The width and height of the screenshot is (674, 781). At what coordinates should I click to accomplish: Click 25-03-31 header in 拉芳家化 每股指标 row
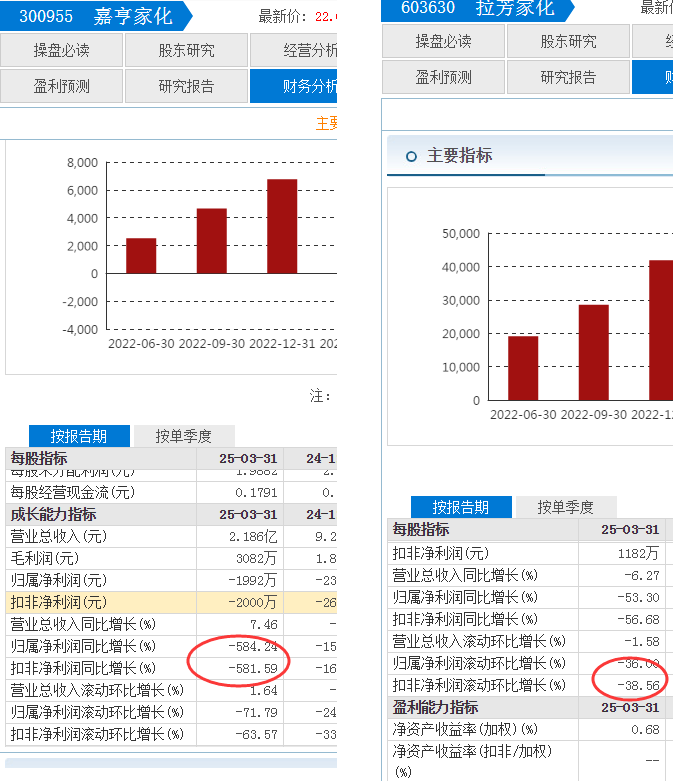point(630,529)
